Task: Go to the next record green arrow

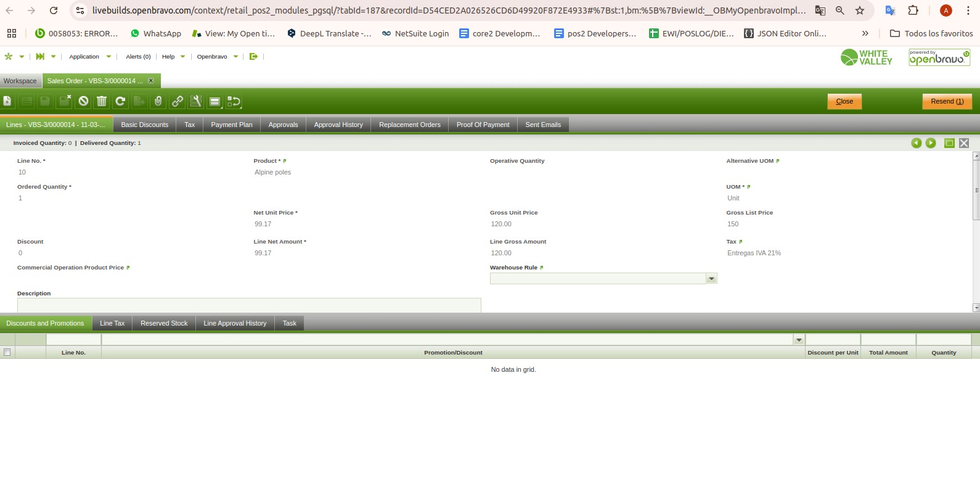Action: point(931,143)
